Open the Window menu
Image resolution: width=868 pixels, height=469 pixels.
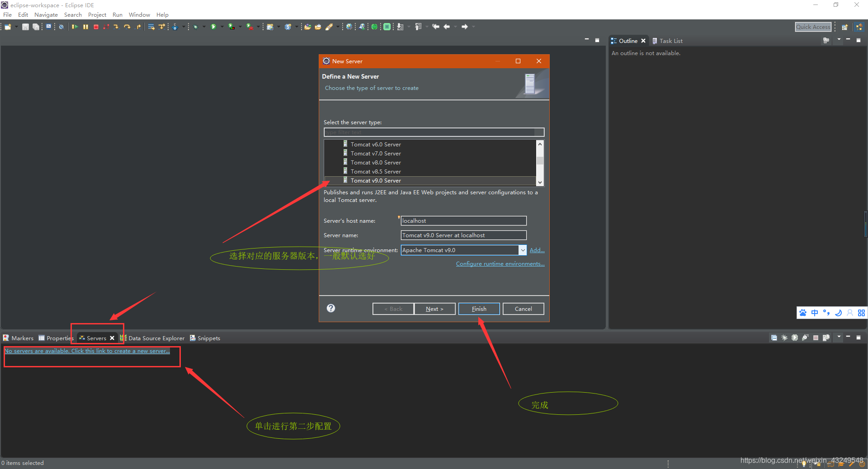coord(139,15)
